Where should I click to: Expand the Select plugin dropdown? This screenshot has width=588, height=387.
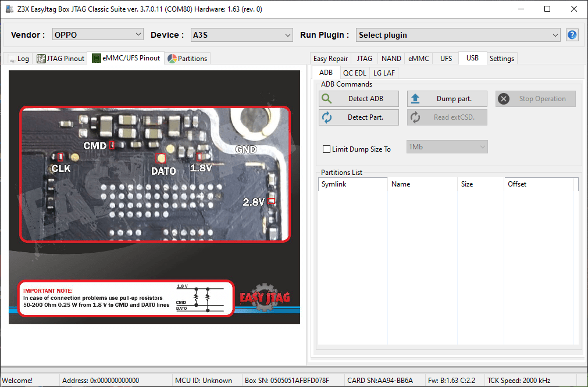[x=458, y=35]
